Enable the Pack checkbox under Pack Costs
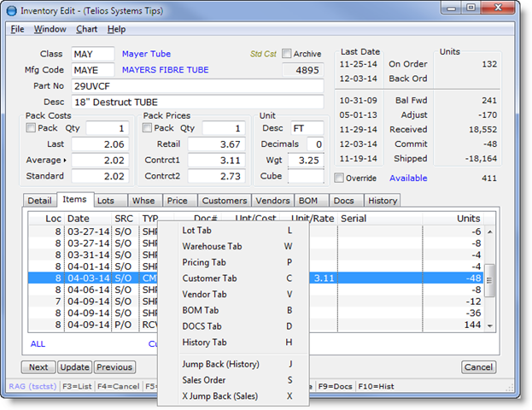The image size is (532, 410). [32, 128]
